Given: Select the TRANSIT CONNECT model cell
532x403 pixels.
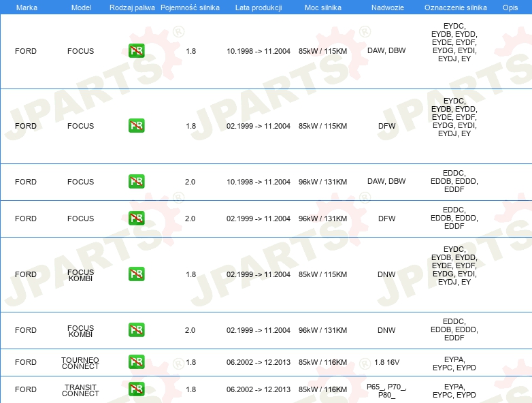Looking at the screenshot, I should [80, 390].
